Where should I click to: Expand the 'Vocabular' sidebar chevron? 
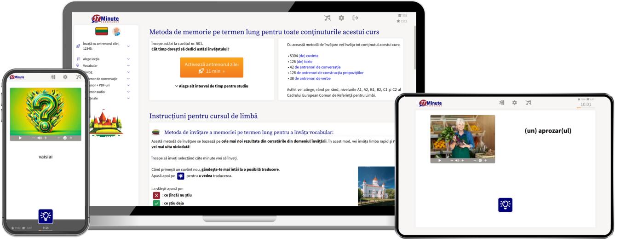tap(128, 66)
